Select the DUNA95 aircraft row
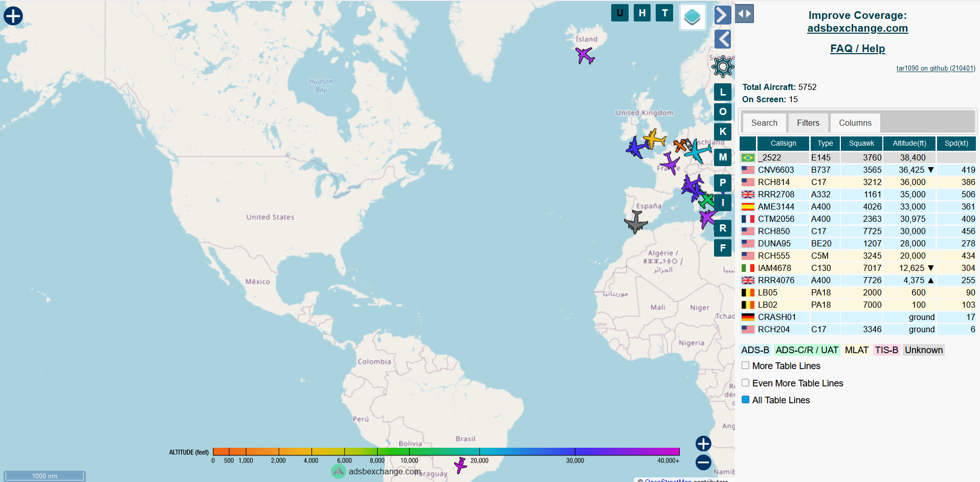 coord(858,243)
